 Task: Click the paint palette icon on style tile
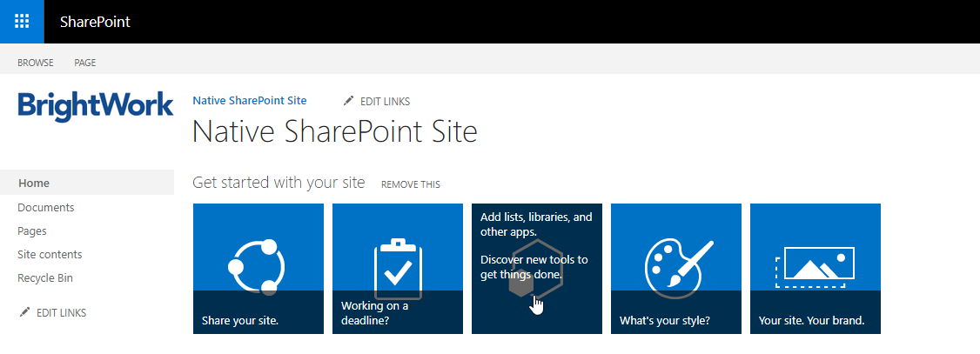point(675,263)
